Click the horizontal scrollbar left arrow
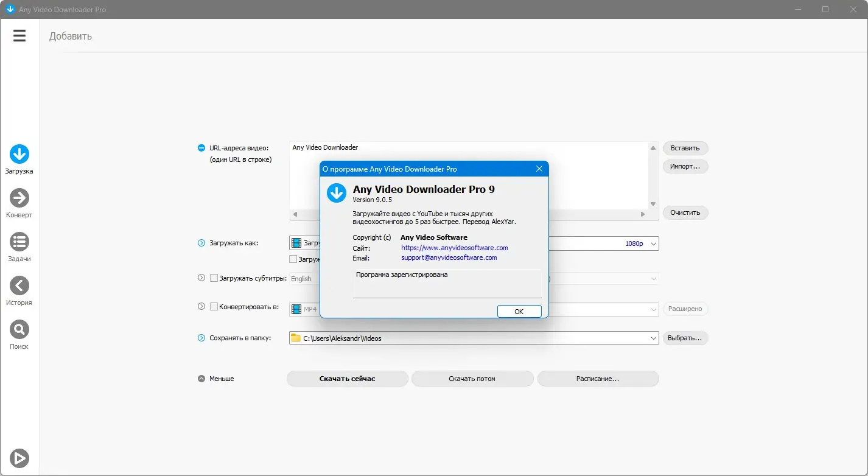Screen dimensions: 868x476 tap(295, 214)
